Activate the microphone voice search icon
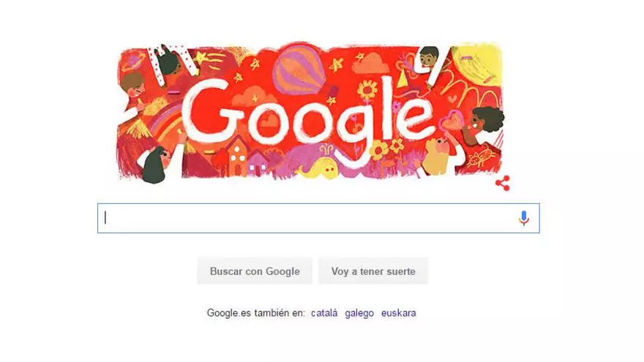 [x=524, y=218]
